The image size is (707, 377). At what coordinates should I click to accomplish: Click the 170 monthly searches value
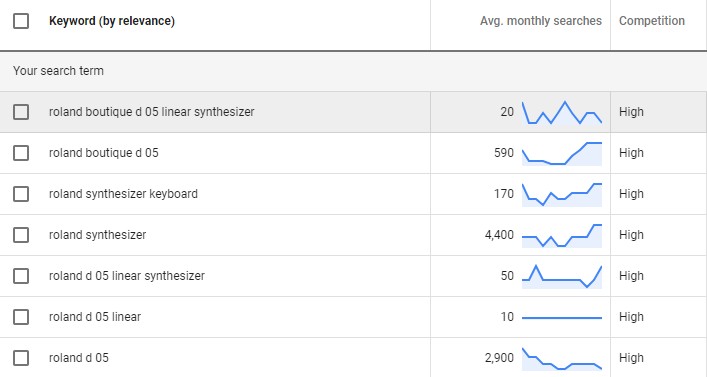pyautogui.click(x=504, y=194)
